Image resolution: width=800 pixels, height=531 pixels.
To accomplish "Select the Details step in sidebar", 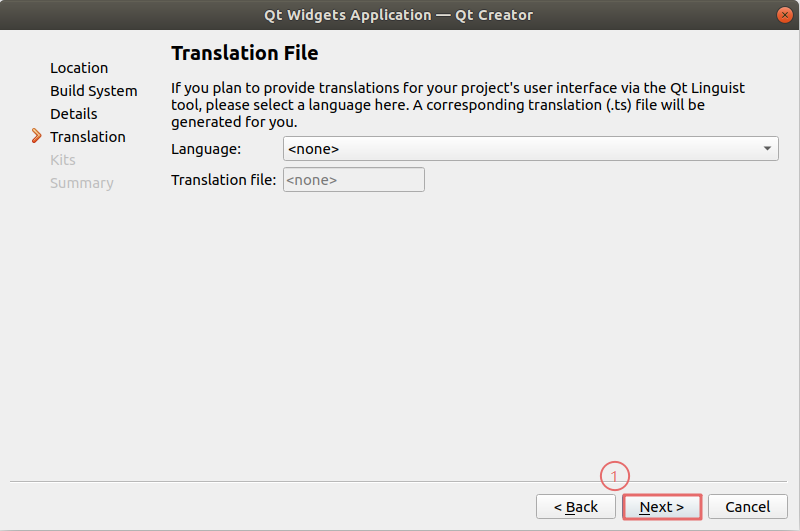I will click(74, 114).
